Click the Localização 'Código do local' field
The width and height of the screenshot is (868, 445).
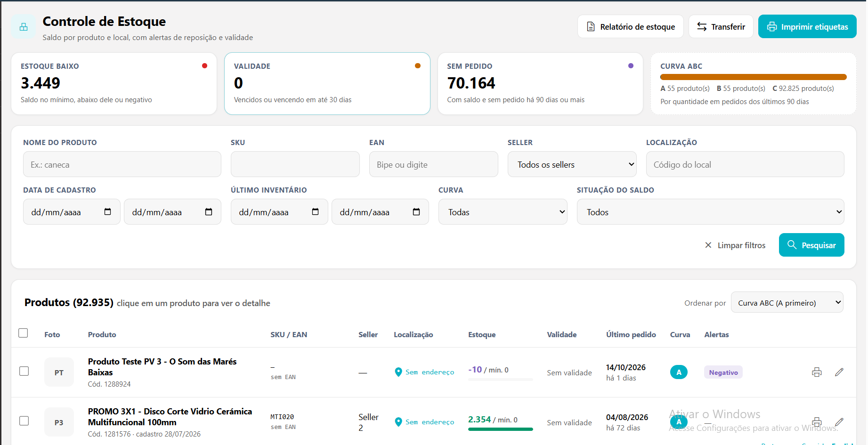[745, 164]
